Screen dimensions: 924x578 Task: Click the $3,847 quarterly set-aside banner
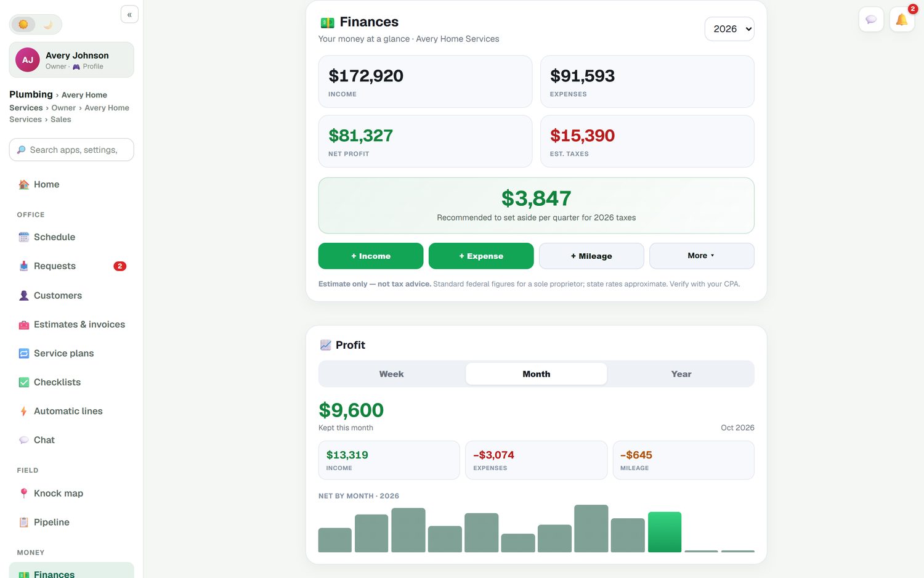coord(536,205)
